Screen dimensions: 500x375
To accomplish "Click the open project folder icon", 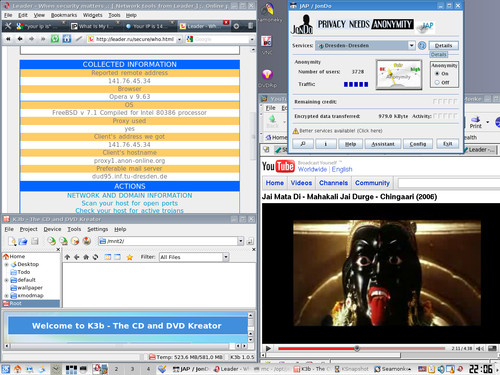I will 23,241.
